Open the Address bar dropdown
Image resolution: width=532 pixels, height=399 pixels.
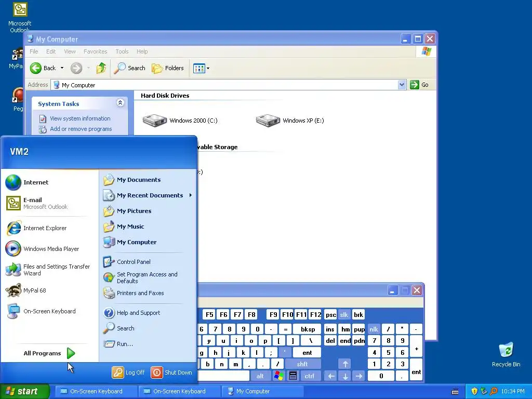[x=402, y=85]
